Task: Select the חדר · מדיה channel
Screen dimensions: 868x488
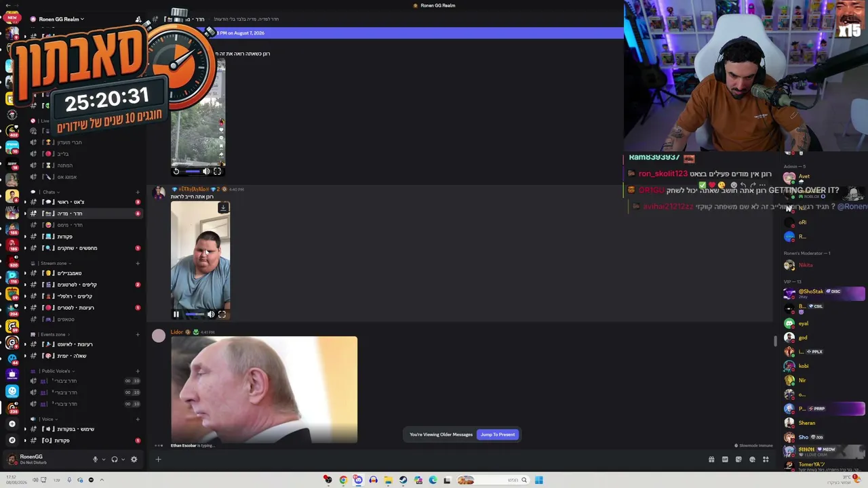Action: (x=85, y=213)
